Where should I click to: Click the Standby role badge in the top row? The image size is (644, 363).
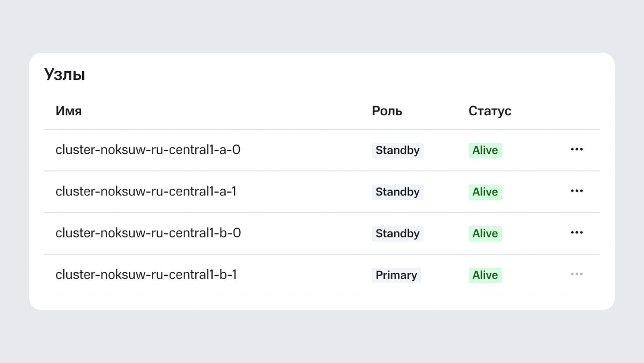(x=397, y=150)
